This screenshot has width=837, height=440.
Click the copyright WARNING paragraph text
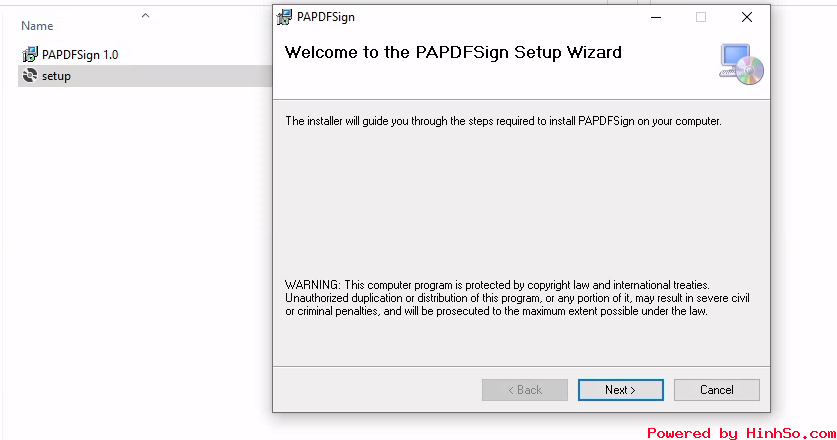[x=517, y=298]
